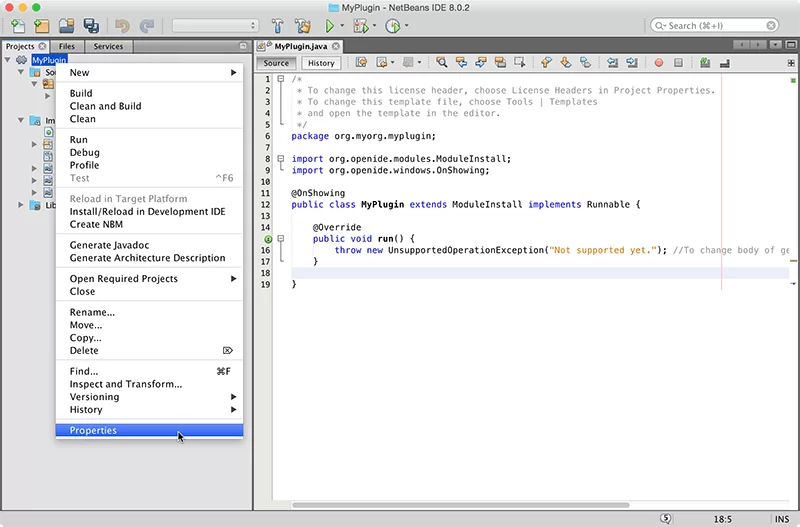Click the Previous Bookmark icon
This screenshot has width=800, height=527.
pyautogui.click(x=546, y=63)
